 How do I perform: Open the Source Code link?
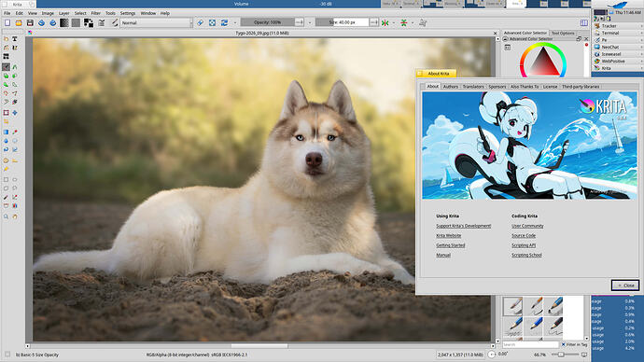[x=524, y=236]
